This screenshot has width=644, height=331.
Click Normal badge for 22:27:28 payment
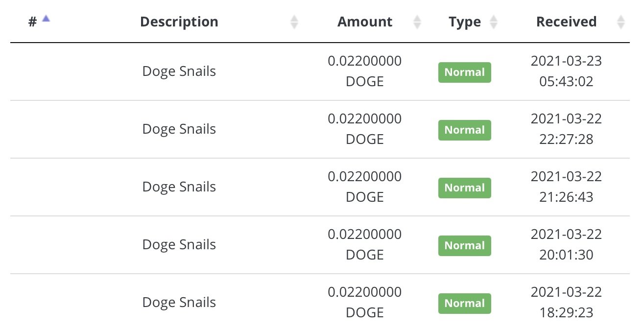pyautogui.click(x=464, y=130)
